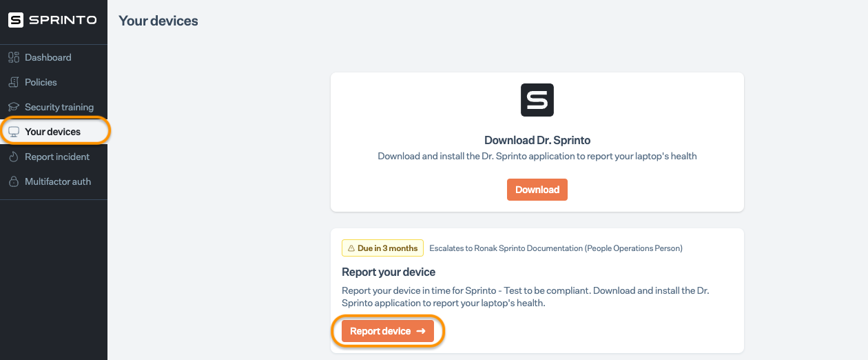This screenshot has height=360, width=868.
Task: Select Your devices in sidebar
Action: click(55, 131)
